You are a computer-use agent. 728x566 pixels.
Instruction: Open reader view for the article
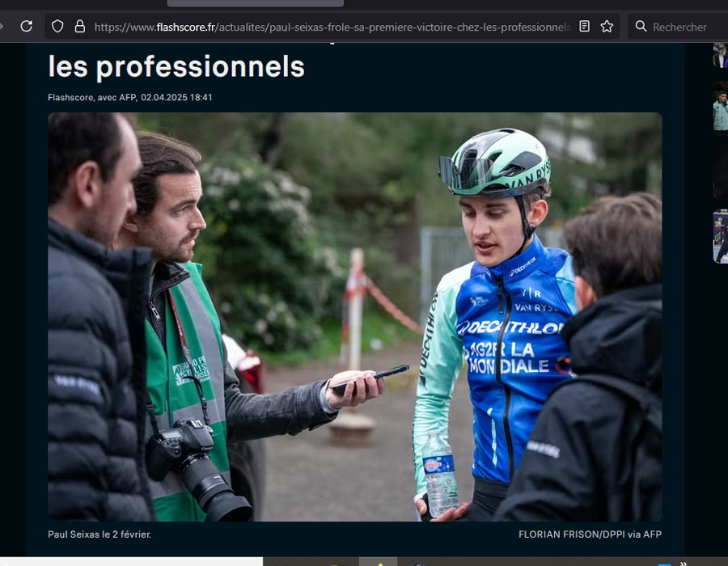584,26
